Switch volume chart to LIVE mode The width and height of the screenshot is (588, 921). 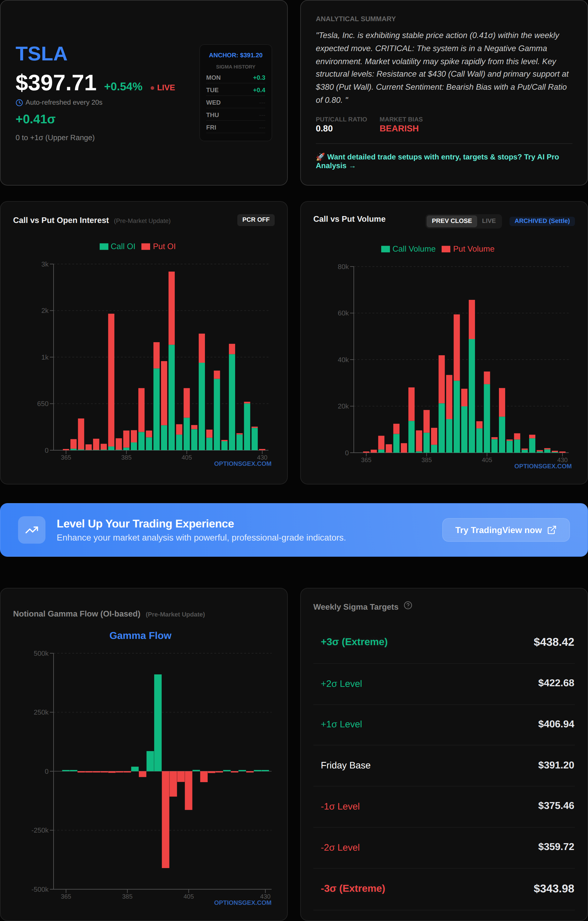489,221
